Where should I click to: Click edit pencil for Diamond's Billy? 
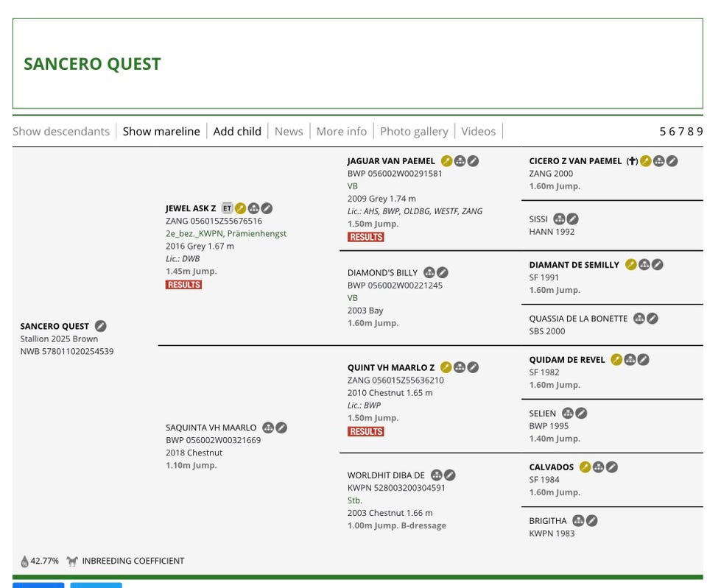(x=443, y=272)
